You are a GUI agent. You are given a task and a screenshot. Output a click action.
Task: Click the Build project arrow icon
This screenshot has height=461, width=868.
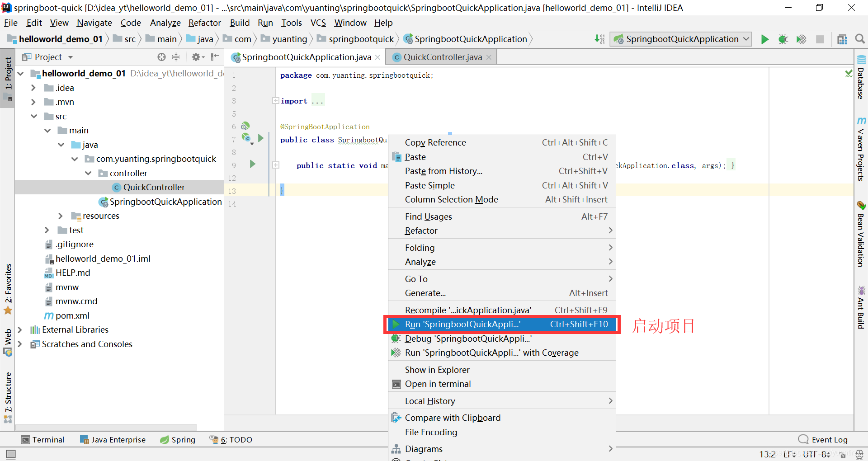pyautogui.click(x=599, y=39)
